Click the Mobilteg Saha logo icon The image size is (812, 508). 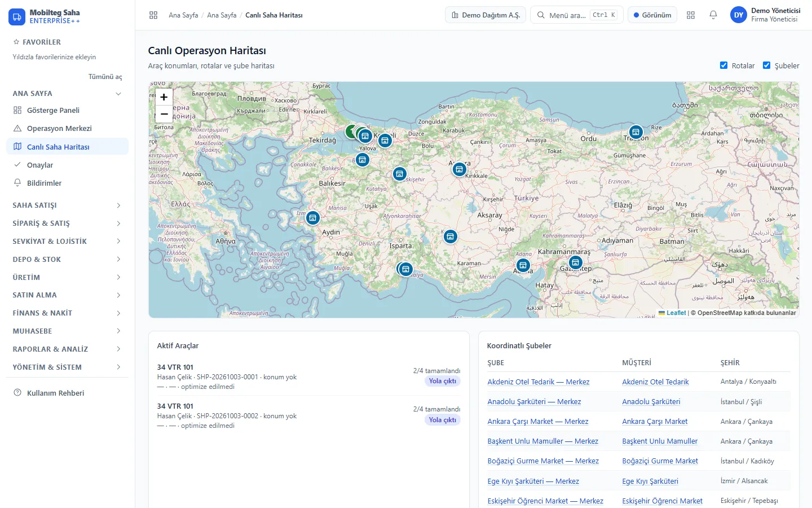[x=17, y=17]
